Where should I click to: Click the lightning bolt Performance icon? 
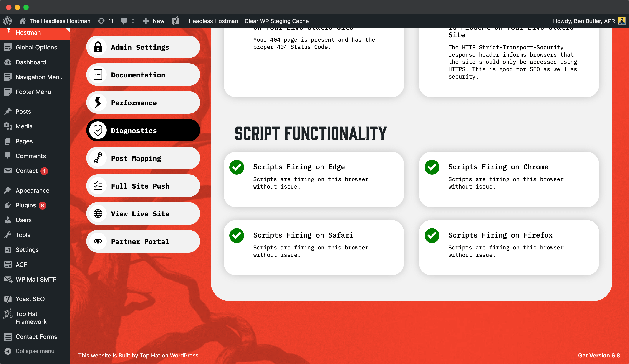[98, 102]
